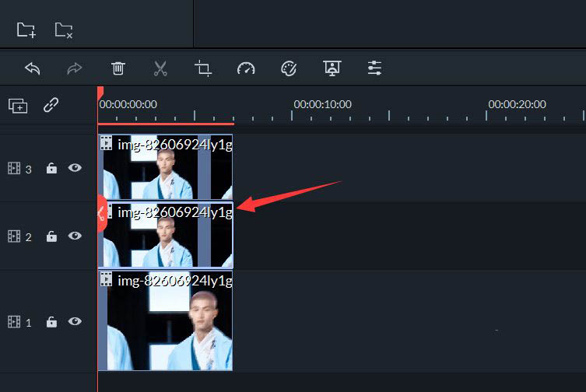The height and width of the screenshot is (392, 586).
Task: Open the Edit sliders settings
Action: [x=374, y=68]
